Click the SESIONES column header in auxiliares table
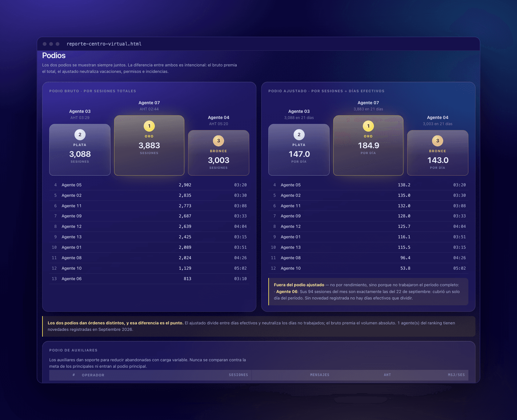 pos(238,375)
